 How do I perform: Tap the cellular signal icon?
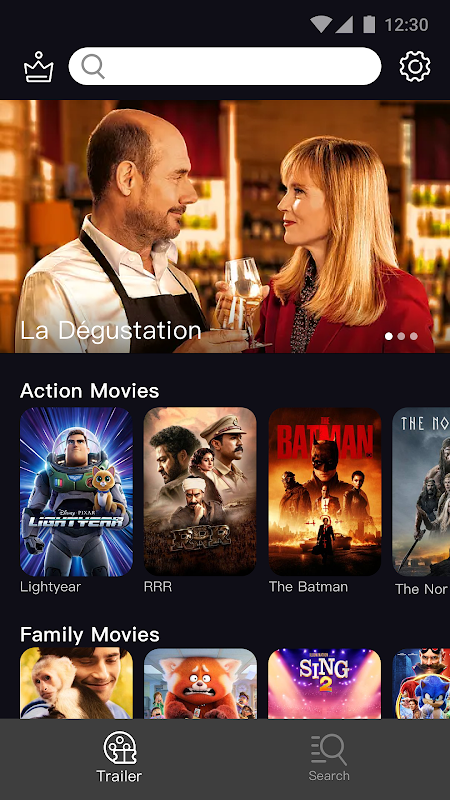(344, 24)
